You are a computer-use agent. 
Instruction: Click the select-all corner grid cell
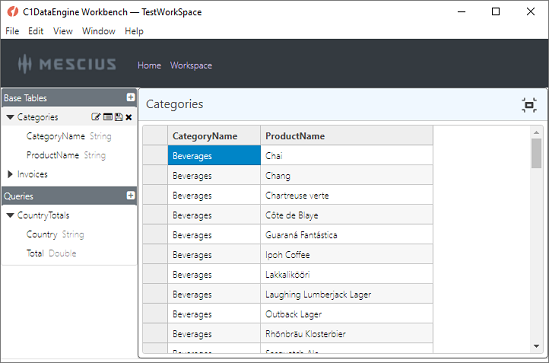[x=155, y=135]
